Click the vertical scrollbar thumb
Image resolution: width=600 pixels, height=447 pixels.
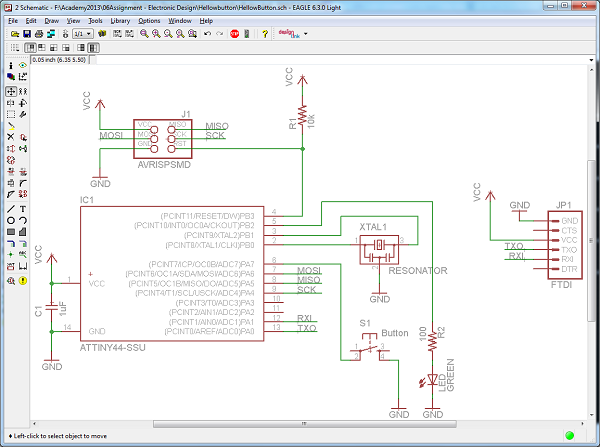591,241
